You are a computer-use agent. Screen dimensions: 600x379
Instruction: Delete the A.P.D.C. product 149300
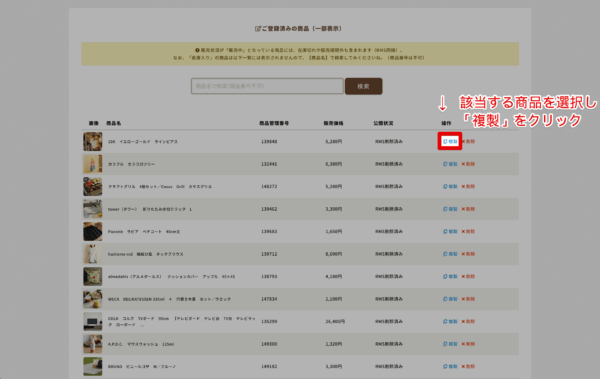point(468,344)
